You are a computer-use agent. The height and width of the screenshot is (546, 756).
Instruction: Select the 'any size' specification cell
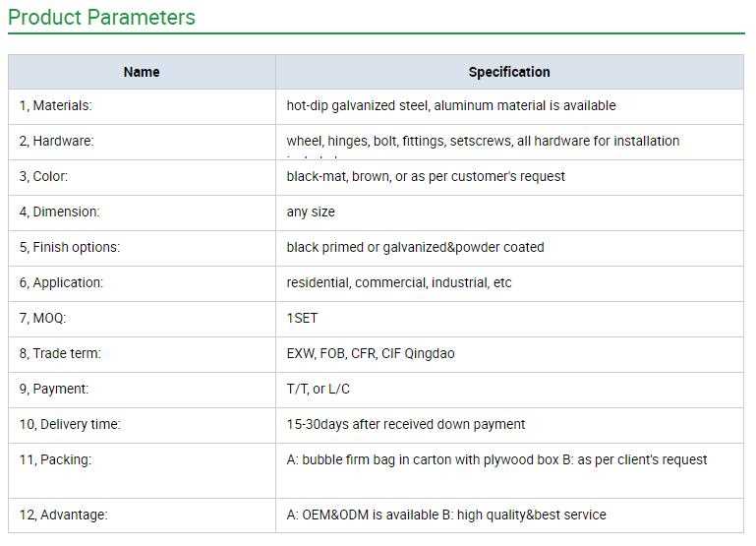tap(311, 212)
